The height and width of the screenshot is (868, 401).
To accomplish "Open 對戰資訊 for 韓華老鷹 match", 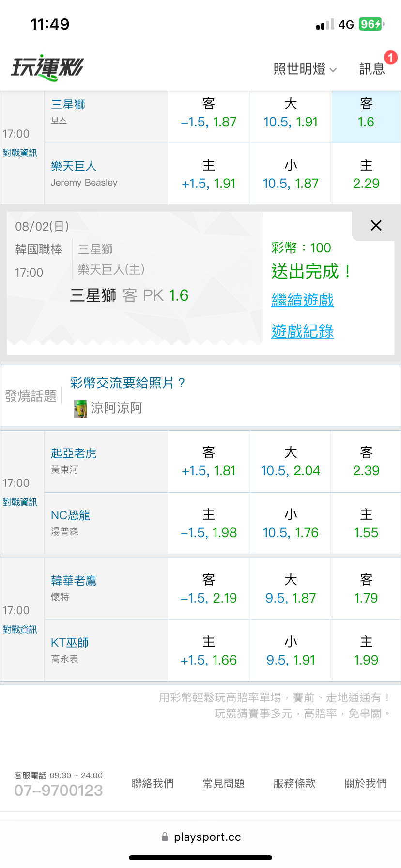I will [20, 630].
